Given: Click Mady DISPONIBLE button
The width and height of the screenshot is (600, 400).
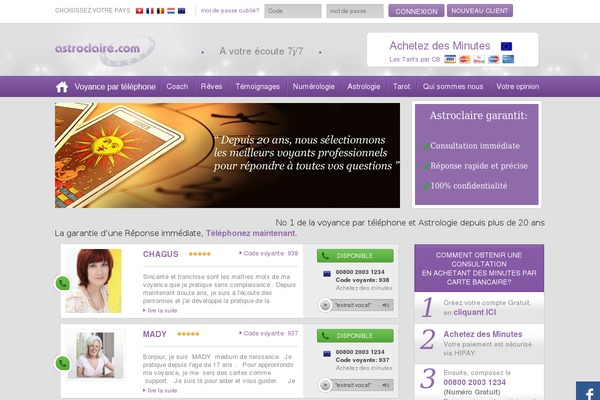Looking at the screenshot, I should coord(355,336).
